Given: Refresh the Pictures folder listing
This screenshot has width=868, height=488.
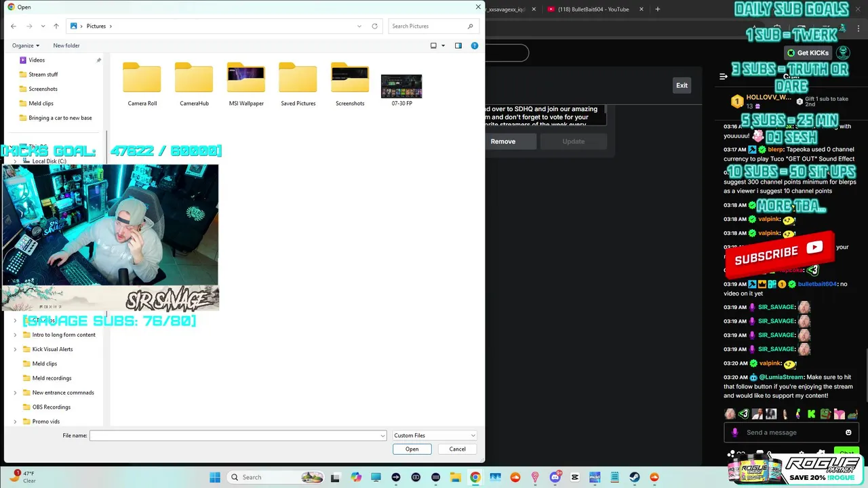Looking at the screenshot, I should tap(374, 26).
